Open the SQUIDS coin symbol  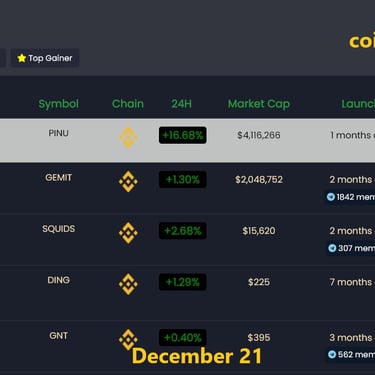click(59, 229)
